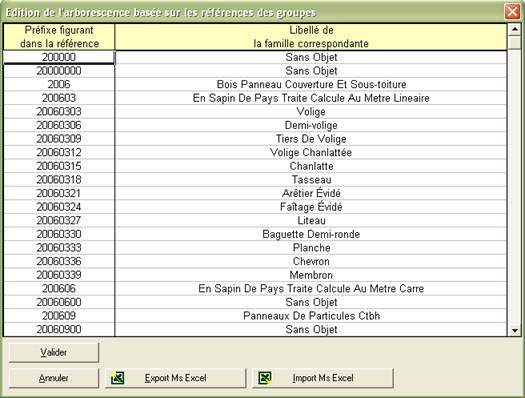
Task: Select the prefix cell 20060306
Action: [59, 125]
